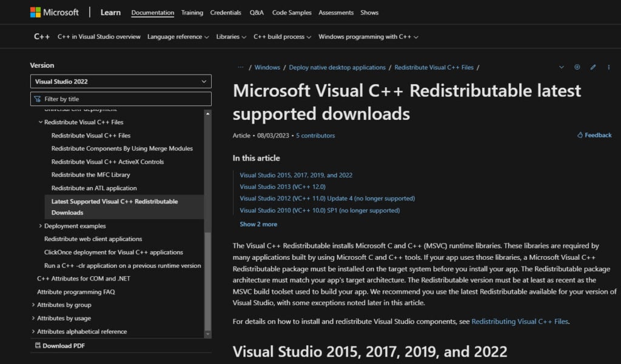Screen dimensions: 621x364
Task: Select Latest Supported Visual C++ Redistributable Downloads
Action: [x=124, y=207]
